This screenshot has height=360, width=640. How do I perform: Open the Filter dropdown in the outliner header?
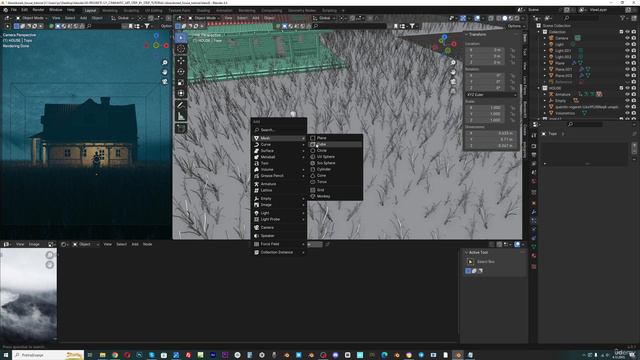624,18
